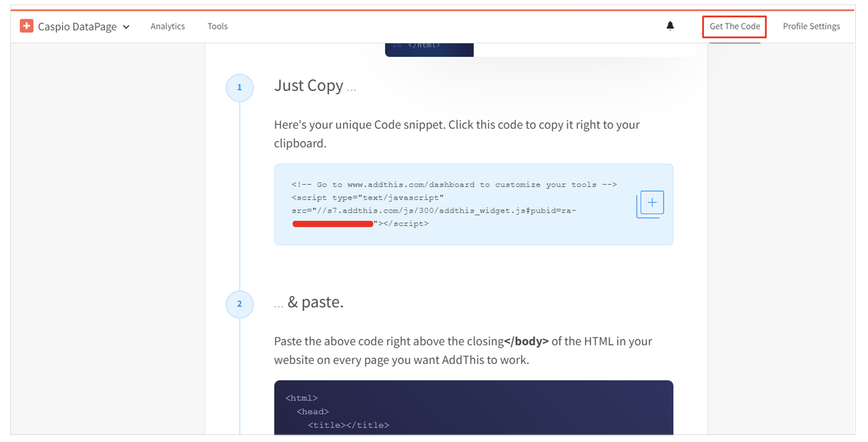Screen dimensions: 868x442
Task: Click the '& paste.' heading text
Action: pyautogui.click(x=315, y=302)
